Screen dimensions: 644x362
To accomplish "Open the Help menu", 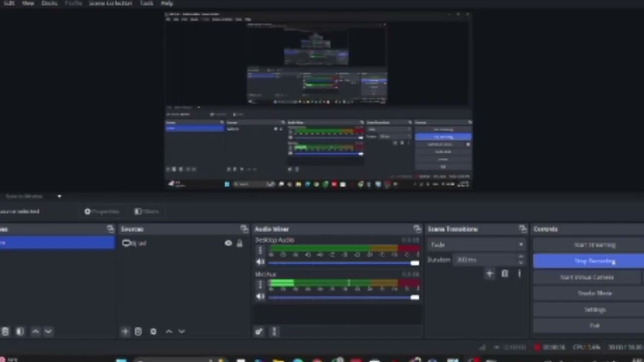I will point(167,3).
